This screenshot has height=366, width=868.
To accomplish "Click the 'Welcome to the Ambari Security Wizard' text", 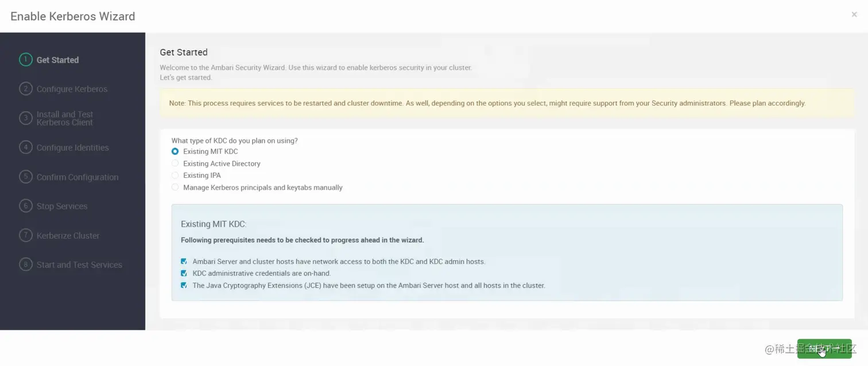I will [x=316, y=68].
